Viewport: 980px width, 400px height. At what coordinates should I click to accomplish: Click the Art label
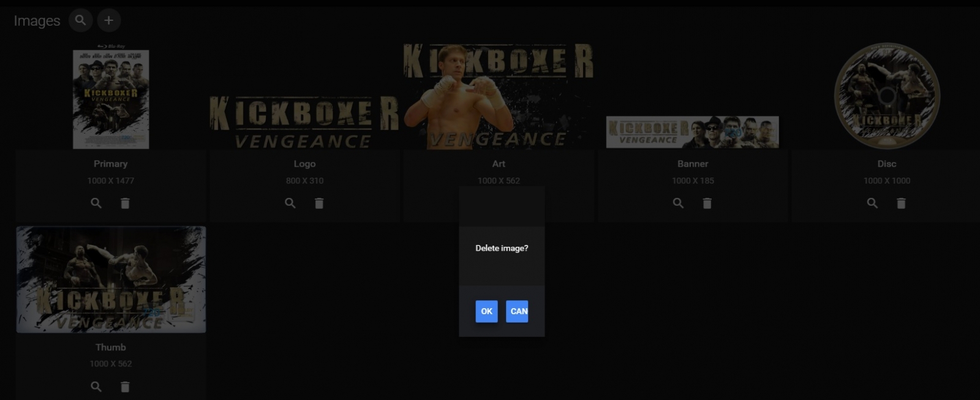point(499,164)
